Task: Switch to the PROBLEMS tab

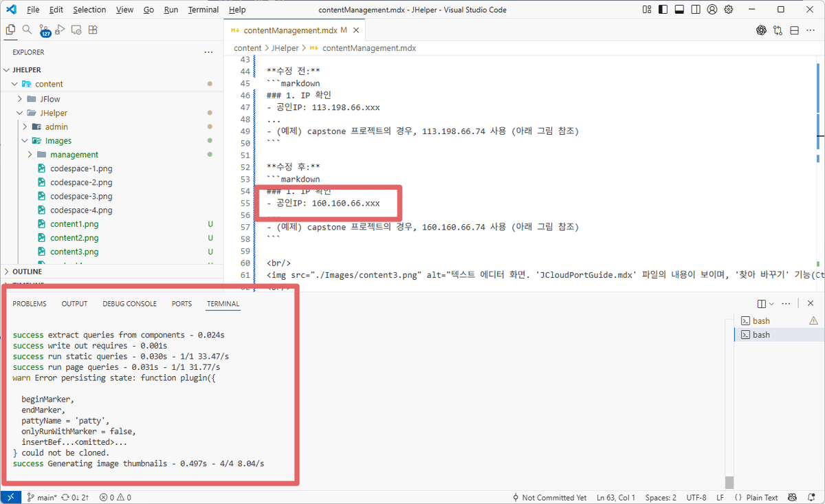Action: (30, 303)
